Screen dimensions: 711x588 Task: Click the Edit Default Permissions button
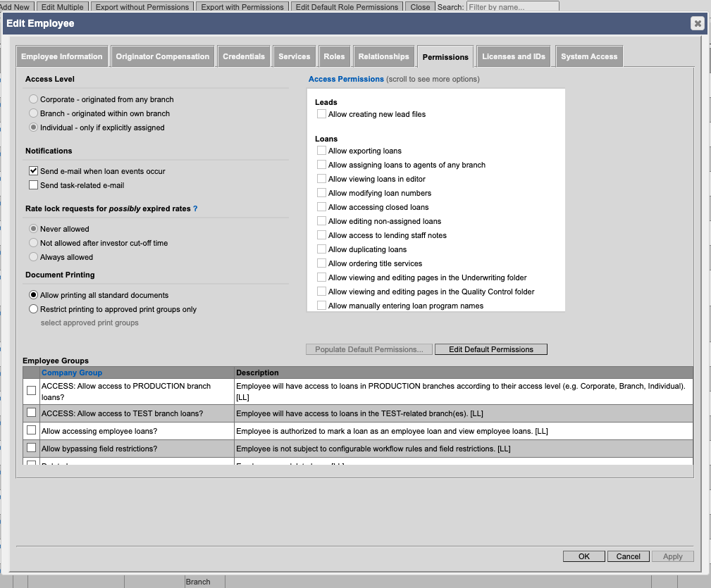(491, 349)
